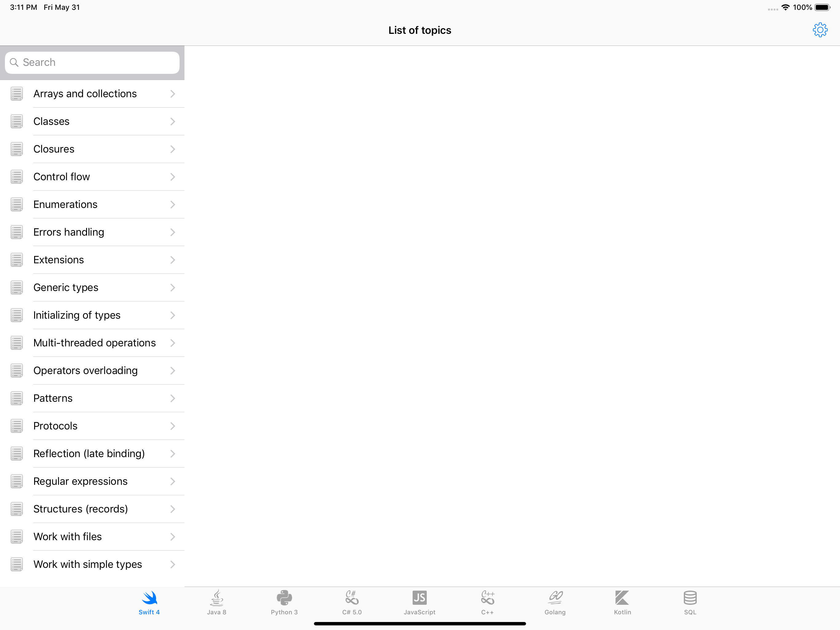The height and width of the screenshot is (630, 840).
Task: Click the document icon beside Classes
Action: click(x=17, y=122)
